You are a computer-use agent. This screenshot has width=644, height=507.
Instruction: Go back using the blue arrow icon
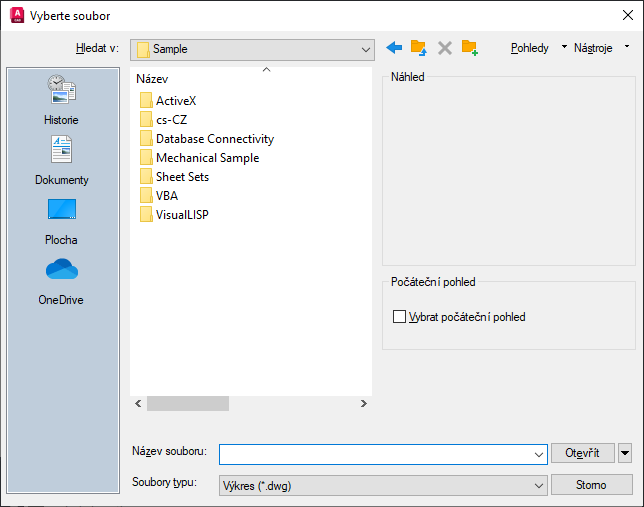coord(394,48)
